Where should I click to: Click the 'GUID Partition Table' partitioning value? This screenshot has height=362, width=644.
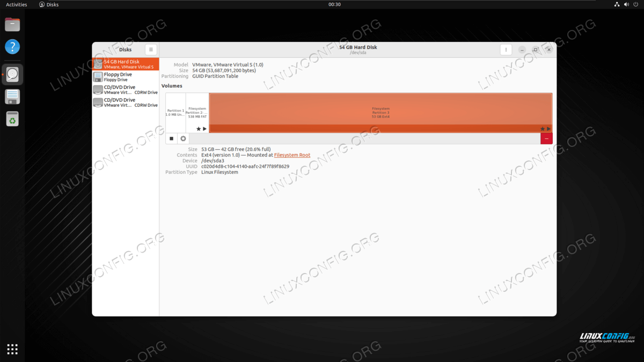pos(215,76)
